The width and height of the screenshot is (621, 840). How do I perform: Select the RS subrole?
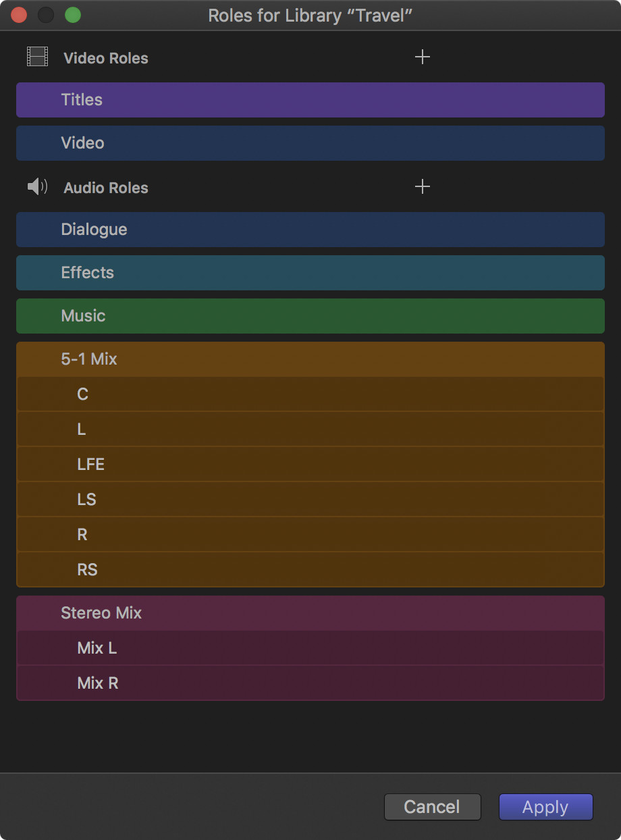point(310,569)
